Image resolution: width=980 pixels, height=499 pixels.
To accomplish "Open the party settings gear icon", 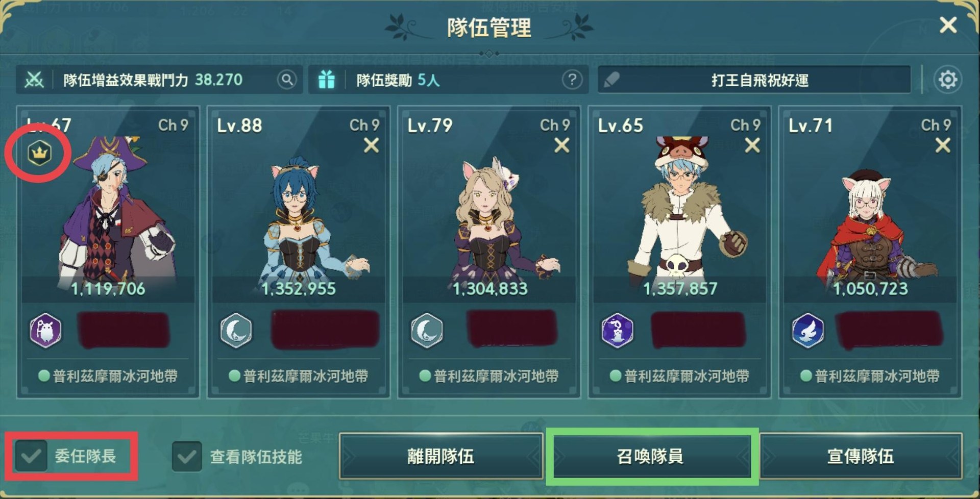I will 948,80.
